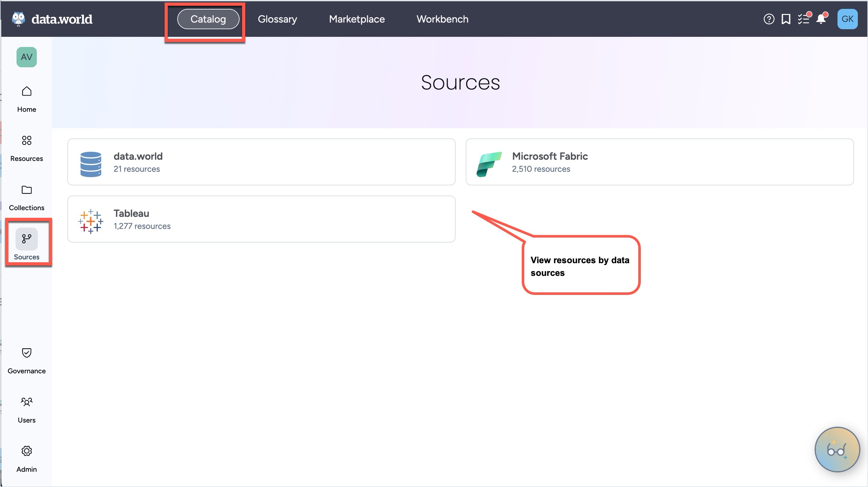Click the '21 resources' text
Screen dimensions: 868x487
(x=137, y=169)
